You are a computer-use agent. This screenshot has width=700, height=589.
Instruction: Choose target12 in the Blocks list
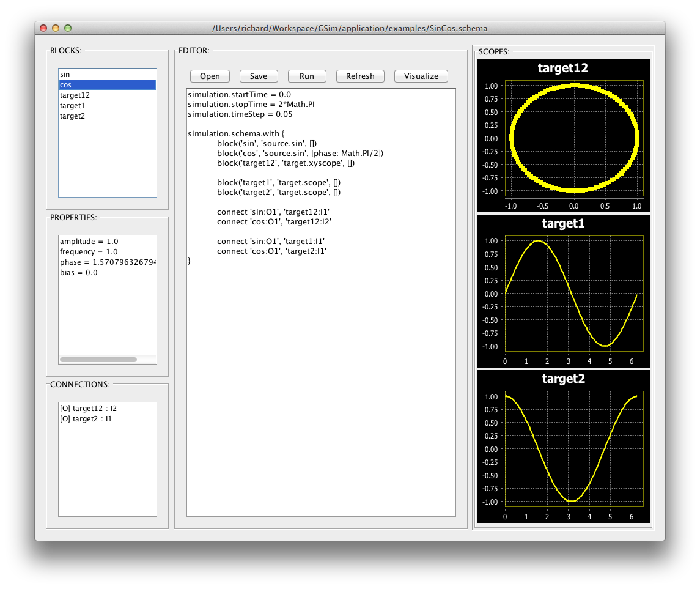pyautogui.click(x=75, y=95)
